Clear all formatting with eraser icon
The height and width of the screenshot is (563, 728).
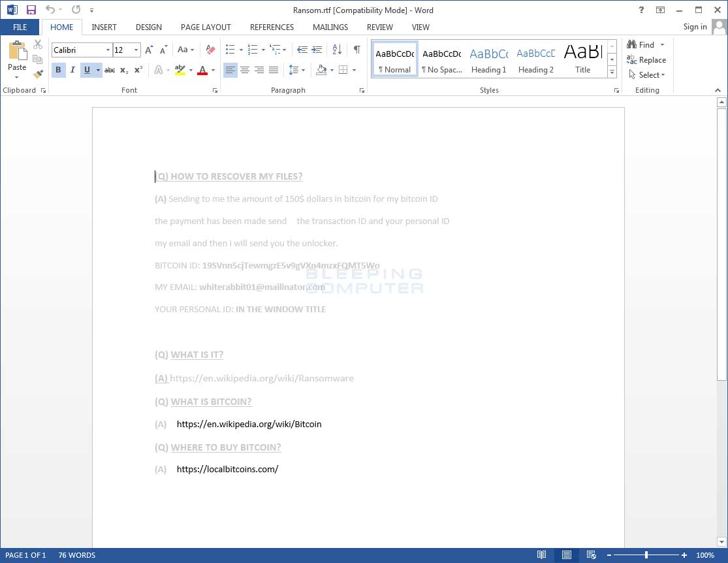click(210, 50)
